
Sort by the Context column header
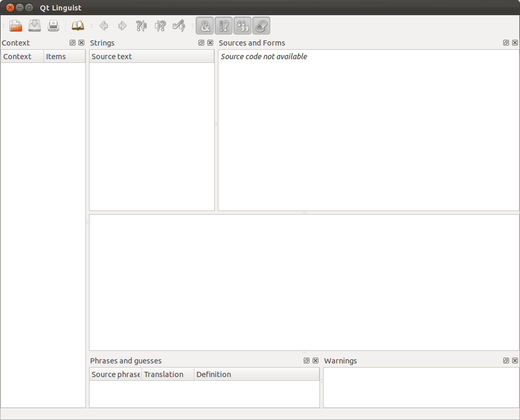click(x=22, y=57)
